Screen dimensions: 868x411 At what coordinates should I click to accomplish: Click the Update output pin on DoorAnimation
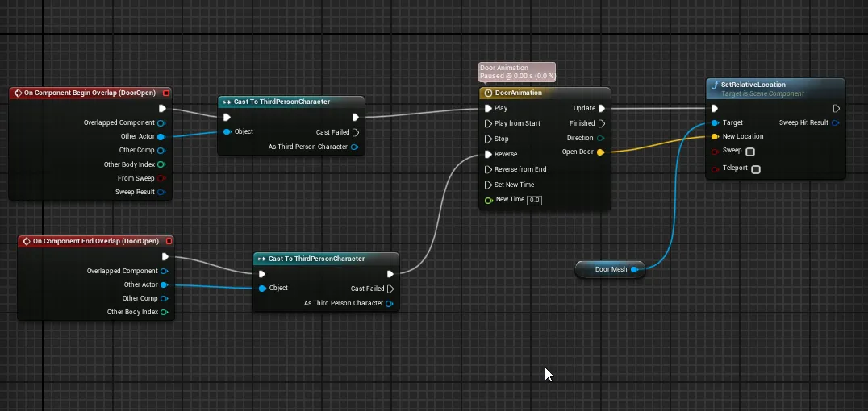click(602, 109)
